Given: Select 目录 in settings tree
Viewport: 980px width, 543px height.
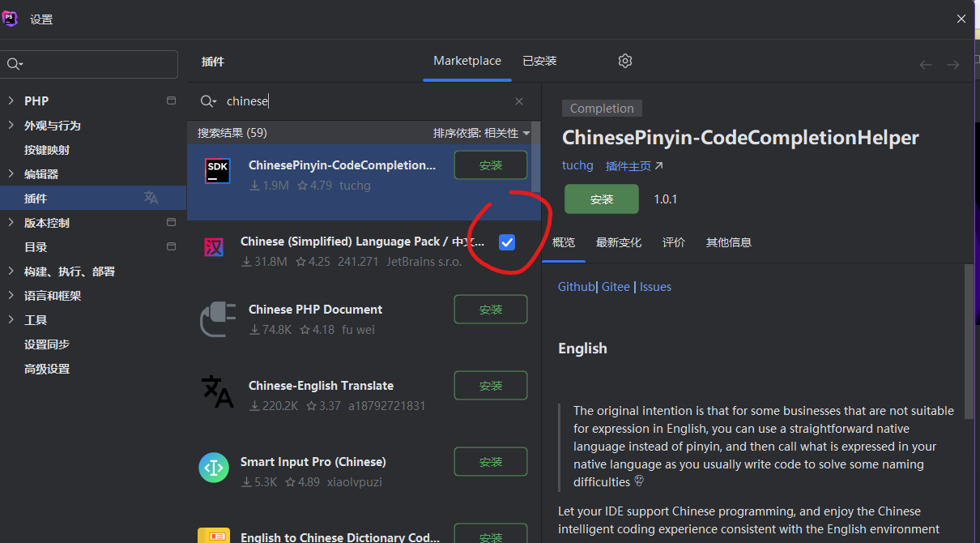Looking at the screenshot, I should point(36,247).
